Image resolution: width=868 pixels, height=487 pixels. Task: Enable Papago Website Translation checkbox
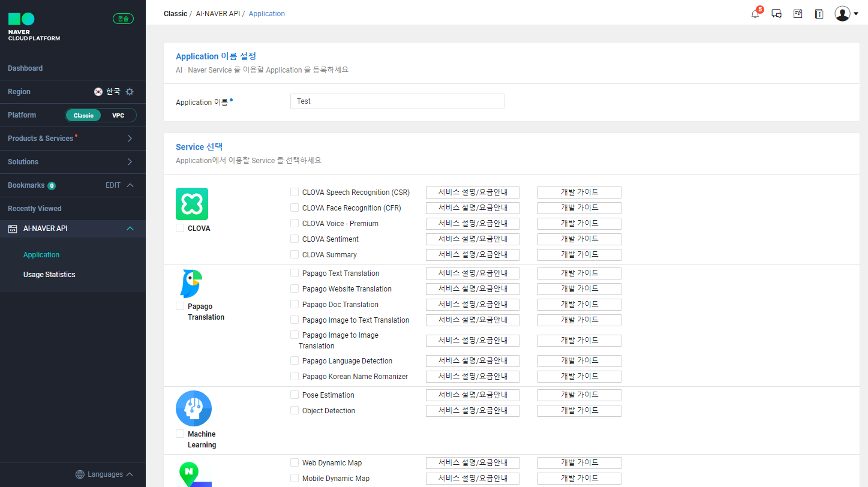point(295,288)
